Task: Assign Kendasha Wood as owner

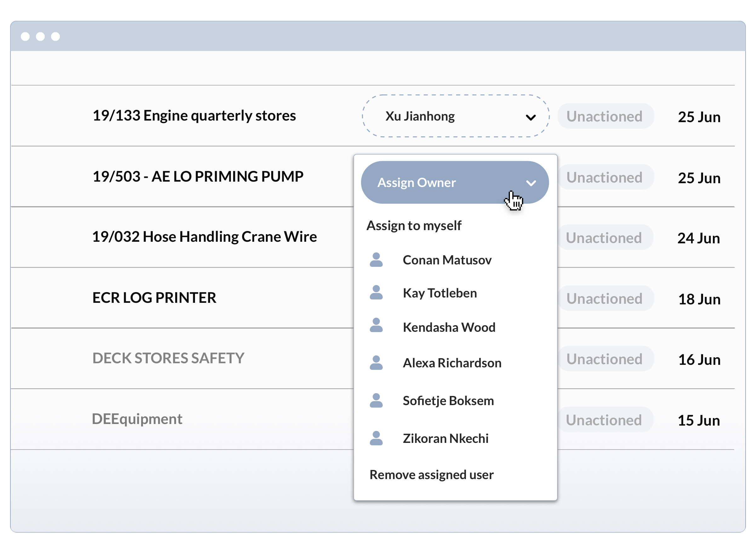Action: (449, 327)
